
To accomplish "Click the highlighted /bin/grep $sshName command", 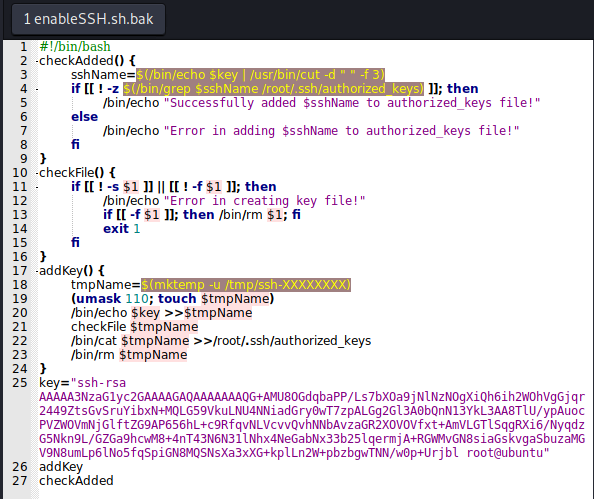I will click(x=273, y=89).
